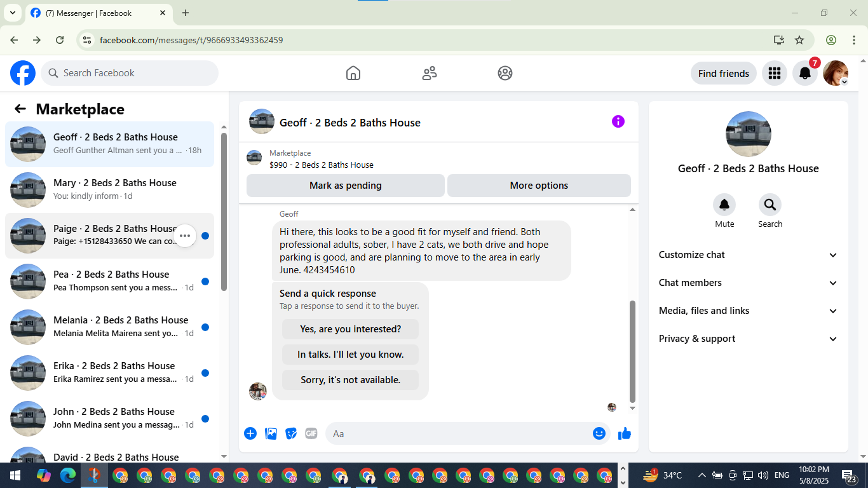This screenshot has width=868, height=488.
Task: Open the Friends icon in the top navigation
Action: pyautogui.click(x=430, y=73)
